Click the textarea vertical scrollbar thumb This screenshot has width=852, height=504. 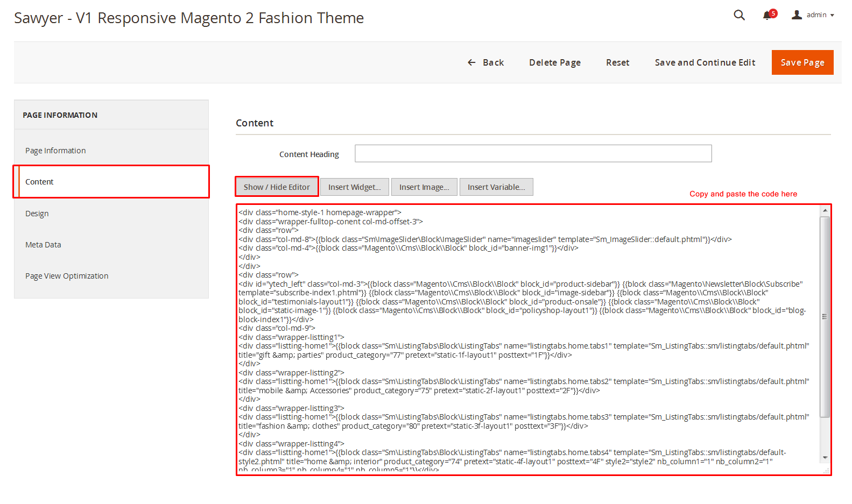point(825,316)
